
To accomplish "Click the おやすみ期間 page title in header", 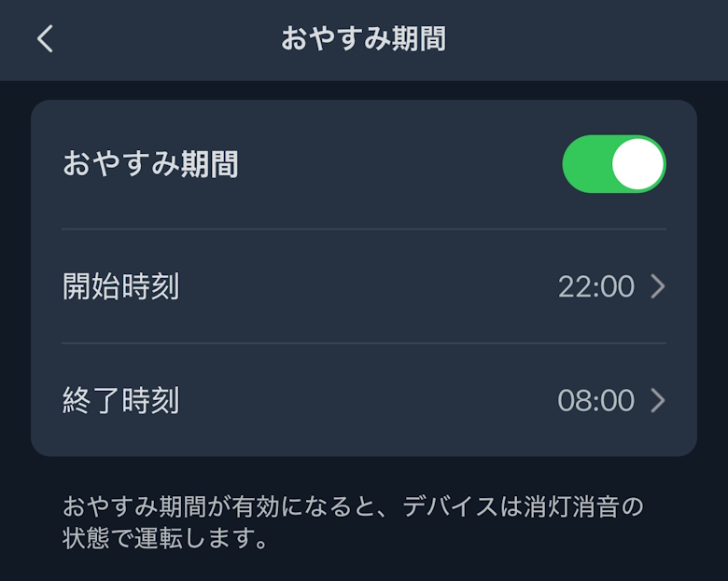I will (363, 39).
